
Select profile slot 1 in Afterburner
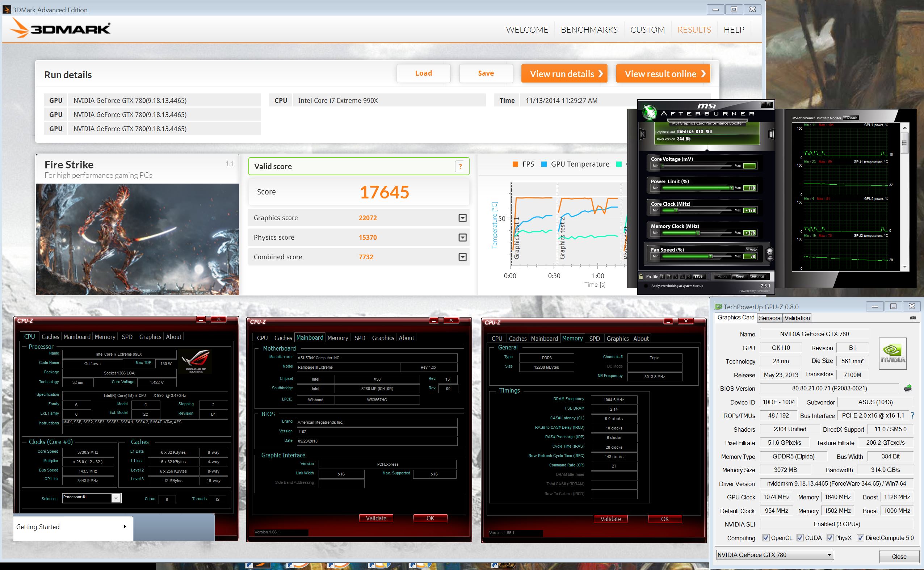pyautogui.click(x=662, y=277)
